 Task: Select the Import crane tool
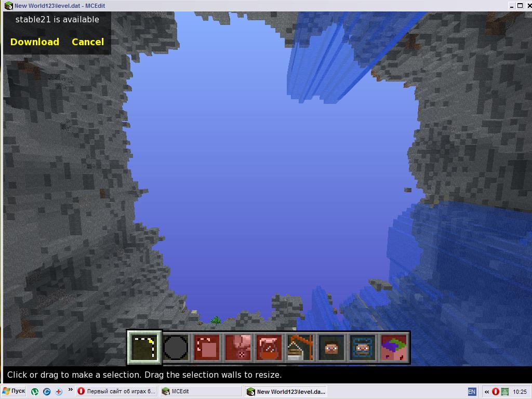[x=300, y=348]
